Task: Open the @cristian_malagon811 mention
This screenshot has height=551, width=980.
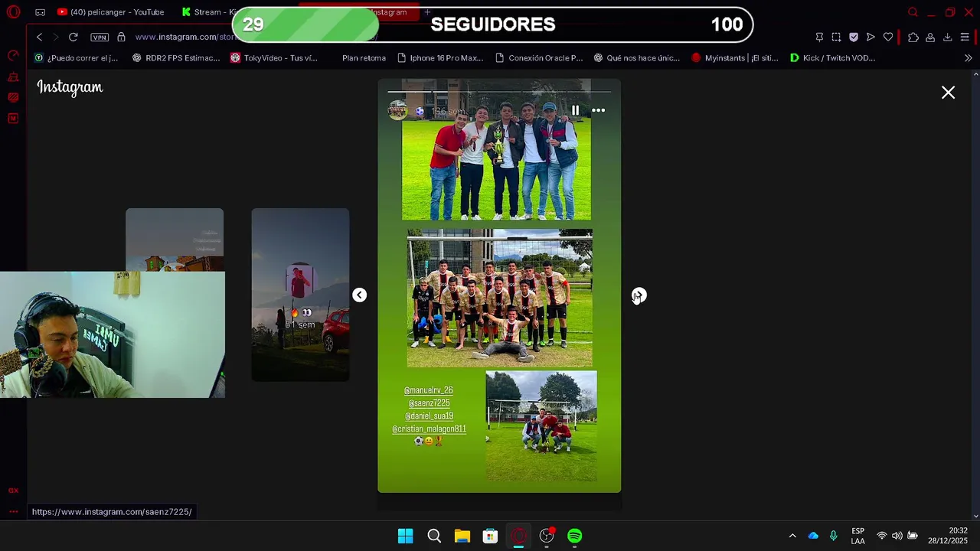Action: 429,429
